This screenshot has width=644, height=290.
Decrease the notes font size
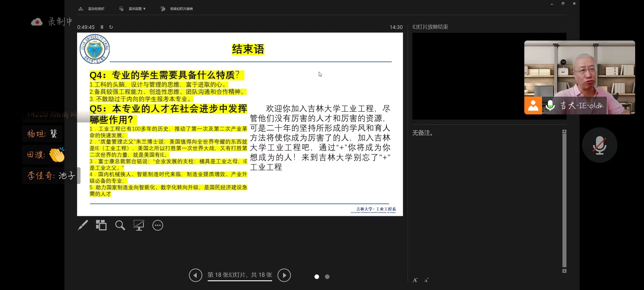pos(426,280)
